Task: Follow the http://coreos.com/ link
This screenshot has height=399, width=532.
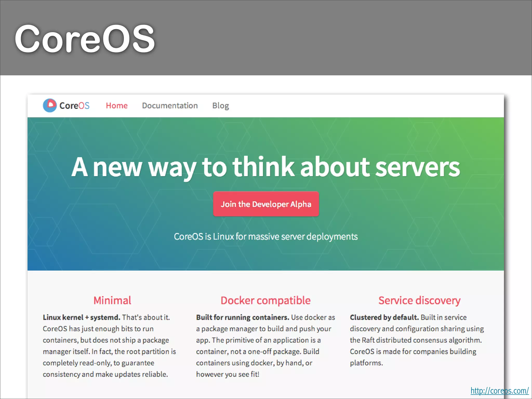Action: point(500,391)
